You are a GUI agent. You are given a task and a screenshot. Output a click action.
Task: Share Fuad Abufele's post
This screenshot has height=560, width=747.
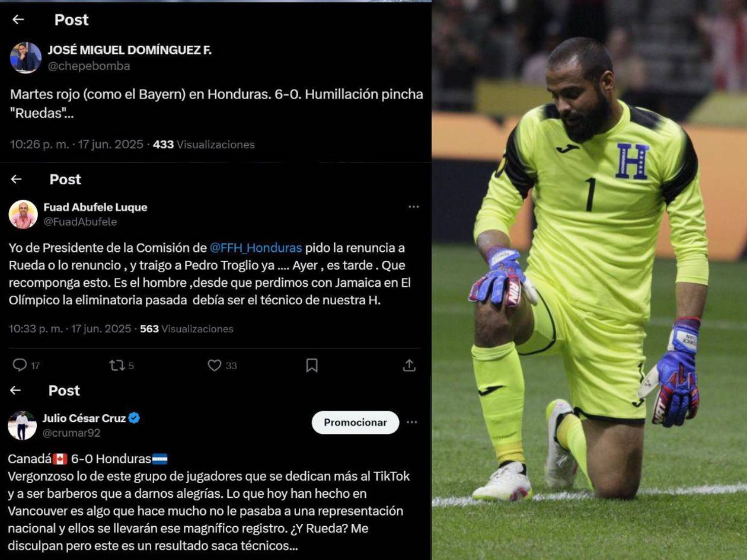[x=409, y=365]
